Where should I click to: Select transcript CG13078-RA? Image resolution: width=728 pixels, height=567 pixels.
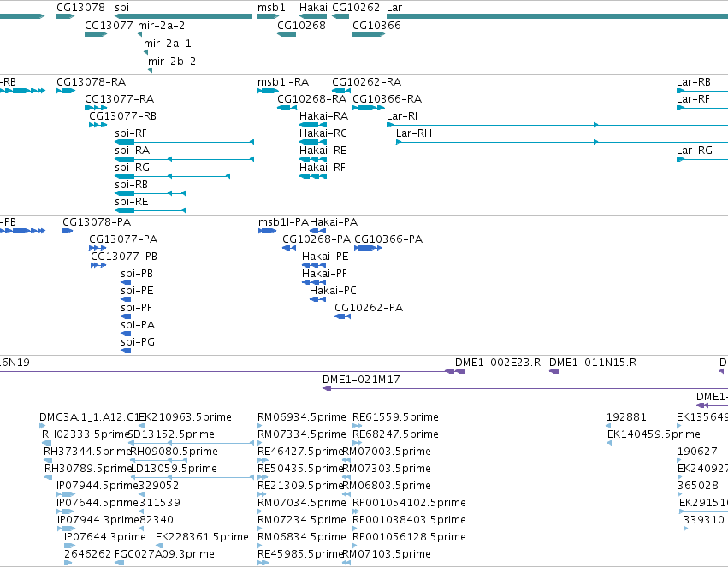(x=91, y=81)
